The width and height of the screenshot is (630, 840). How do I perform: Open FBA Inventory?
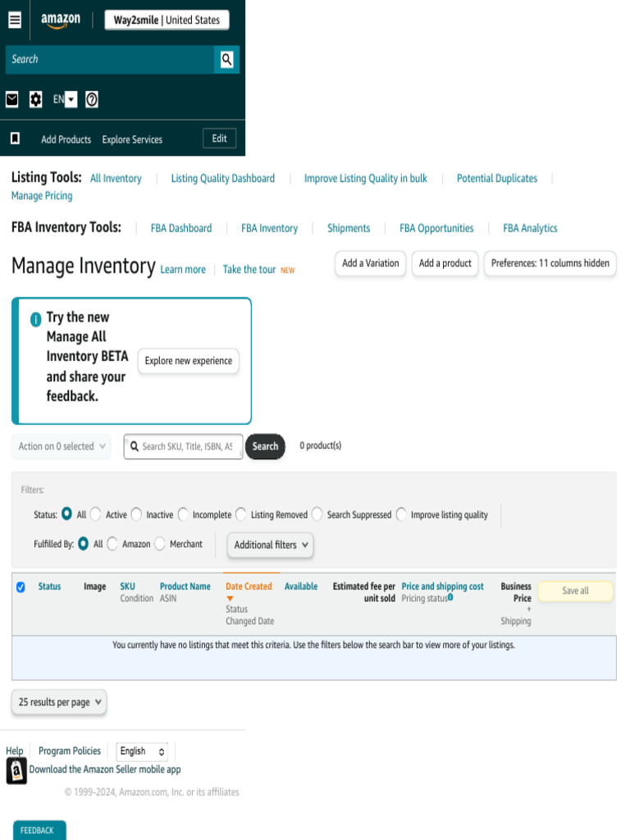click(269, 228)
